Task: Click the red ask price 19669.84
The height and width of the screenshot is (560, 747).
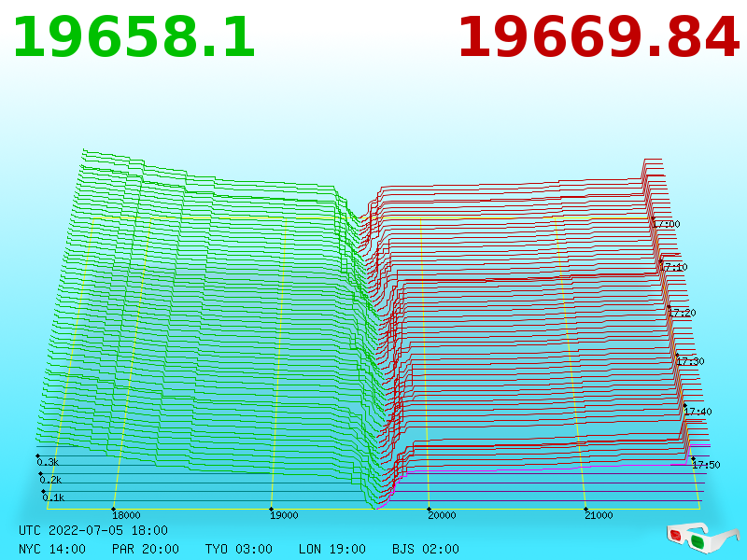Action: 599,37
